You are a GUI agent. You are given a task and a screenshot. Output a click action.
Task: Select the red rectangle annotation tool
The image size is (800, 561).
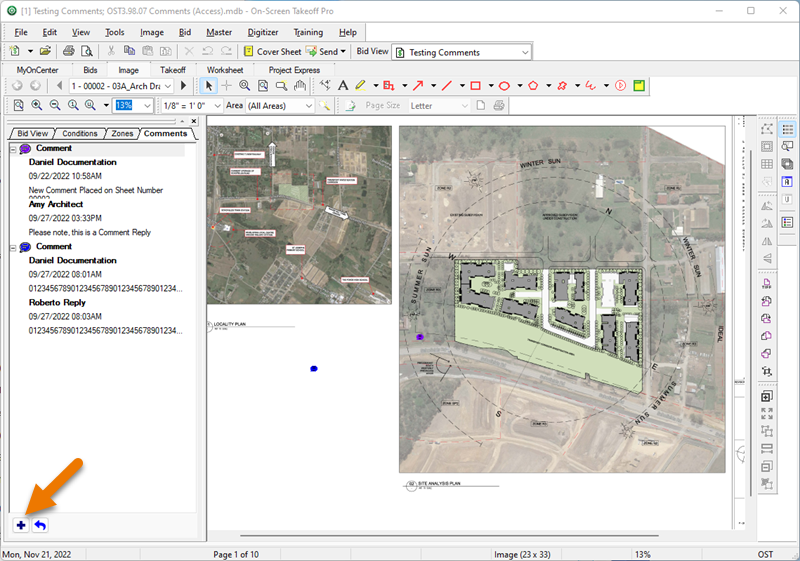[x=476, y=86]
